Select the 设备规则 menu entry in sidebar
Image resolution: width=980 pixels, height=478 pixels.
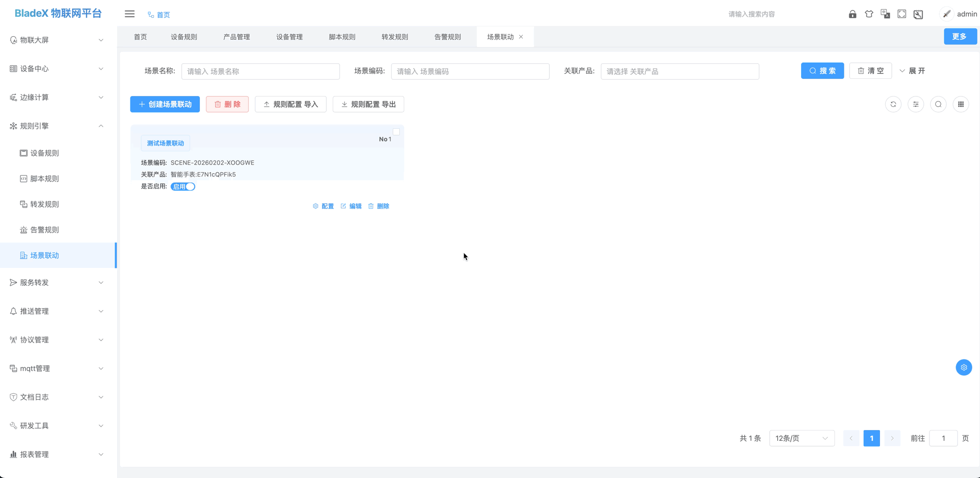(45, 153)
